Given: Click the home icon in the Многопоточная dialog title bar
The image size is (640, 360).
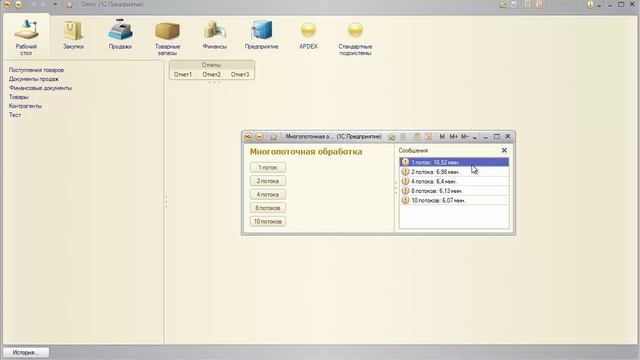Looking at the screenshot, I should pyautogui.click(x=273, y=137).
